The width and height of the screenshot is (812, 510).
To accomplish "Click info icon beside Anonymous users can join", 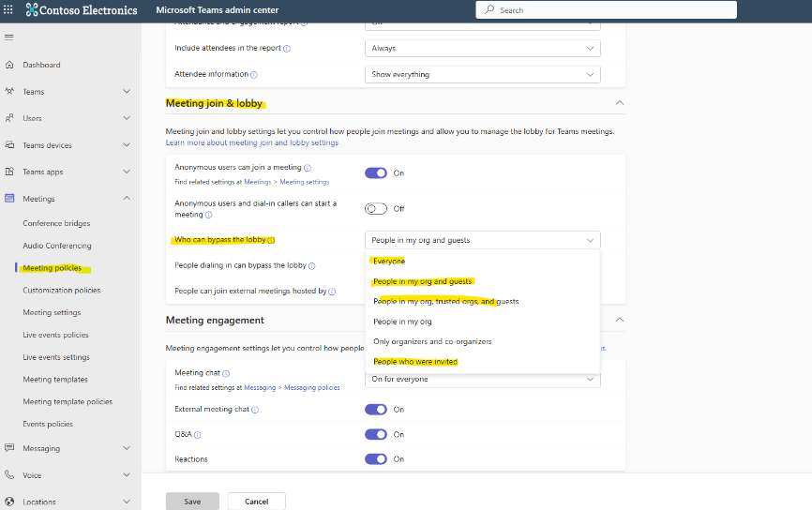I will [308, 168].
